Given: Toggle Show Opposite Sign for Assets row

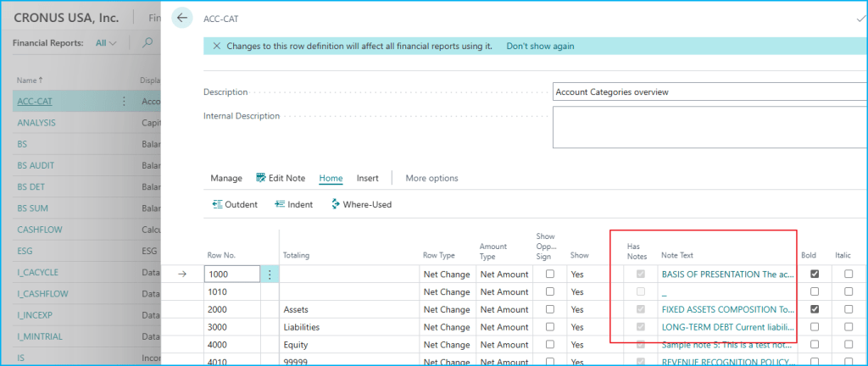Looking at the screenshot, I should point(550,309).
